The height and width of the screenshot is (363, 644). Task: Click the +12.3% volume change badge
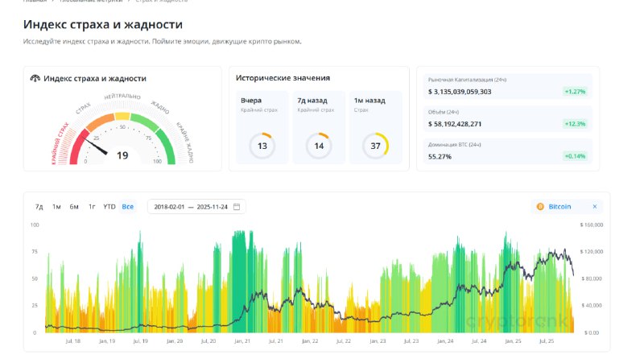pos(576,124)
